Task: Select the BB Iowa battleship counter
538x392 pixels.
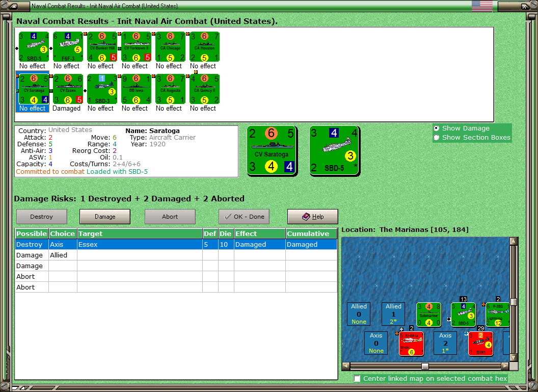Action: (136, 89)
